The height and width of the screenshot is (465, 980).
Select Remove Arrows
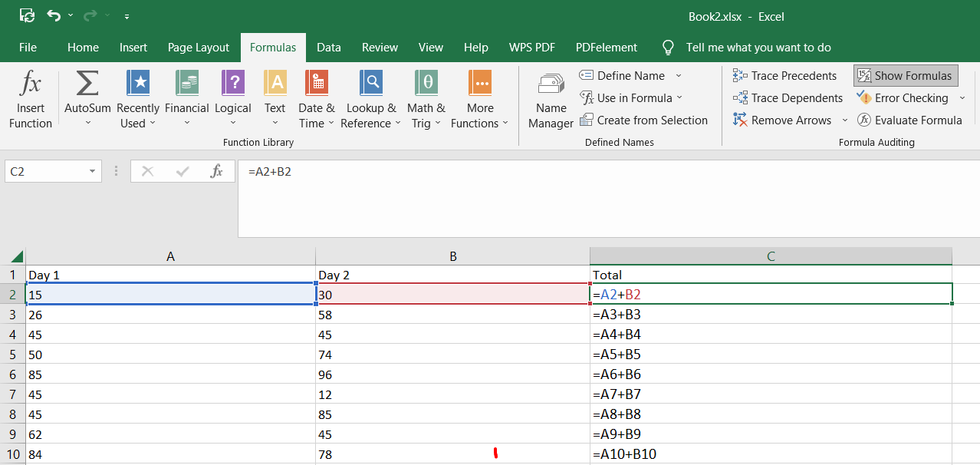click(784, 120)
